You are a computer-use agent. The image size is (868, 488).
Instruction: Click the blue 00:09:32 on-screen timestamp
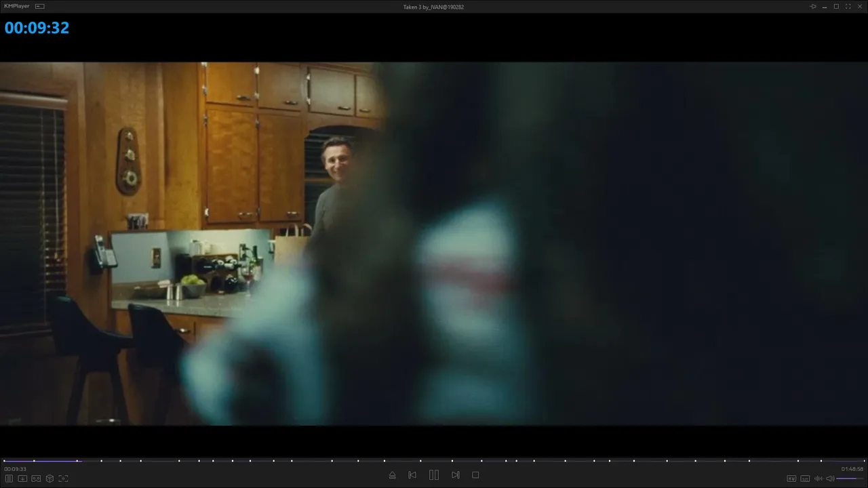click(37, 28)
